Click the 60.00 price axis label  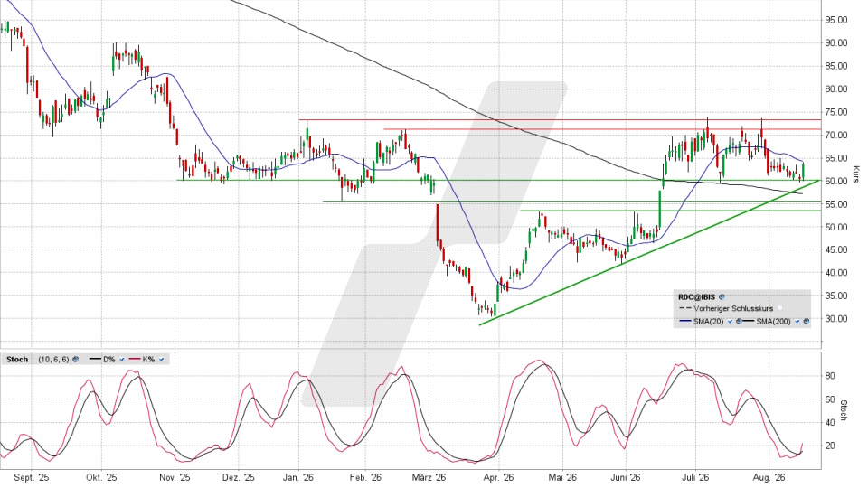835,182
